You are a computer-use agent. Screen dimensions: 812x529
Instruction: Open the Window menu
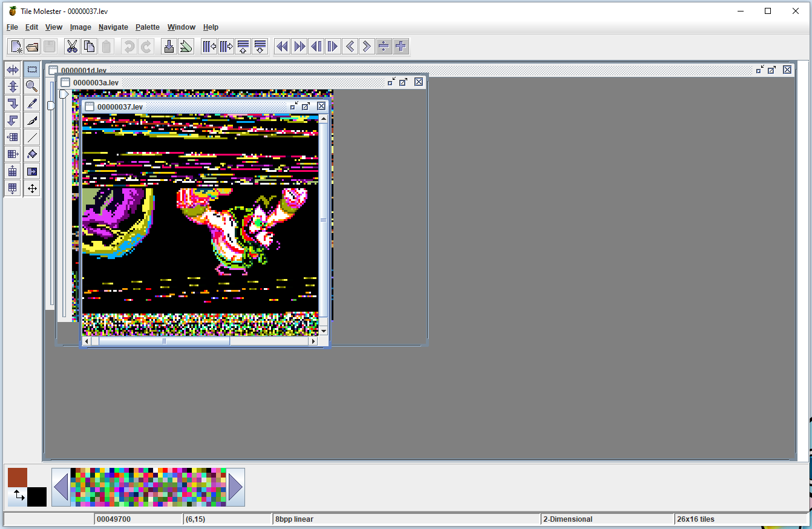182,27
